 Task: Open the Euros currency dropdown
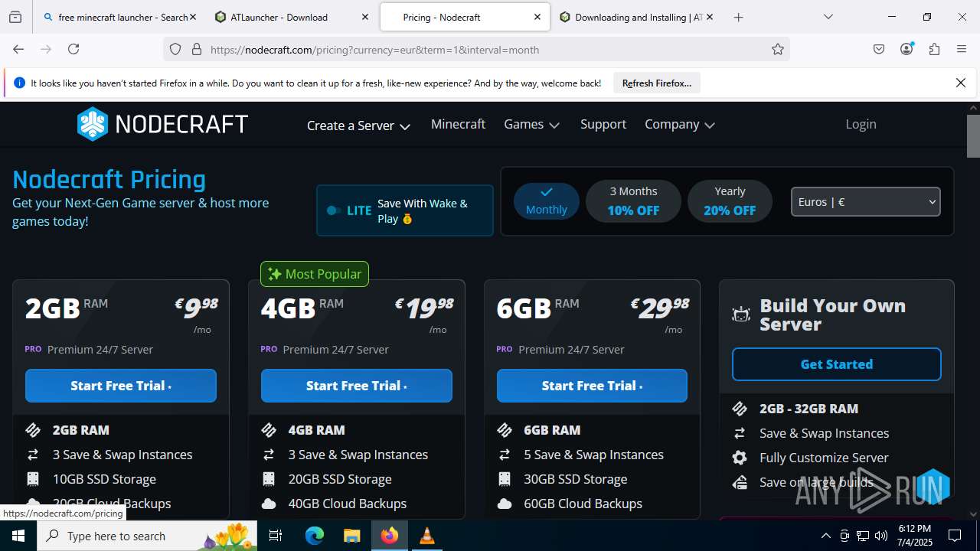tap(865, 202)
